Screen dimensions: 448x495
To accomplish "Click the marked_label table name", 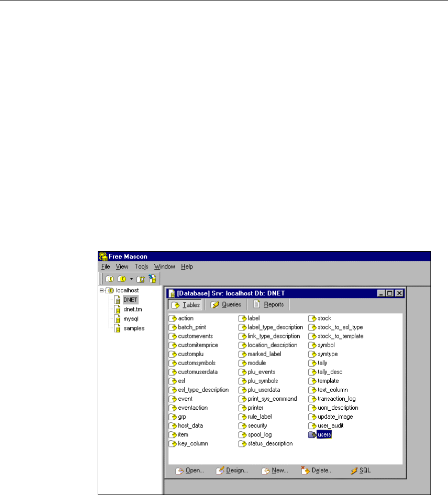I will [265, 354].
